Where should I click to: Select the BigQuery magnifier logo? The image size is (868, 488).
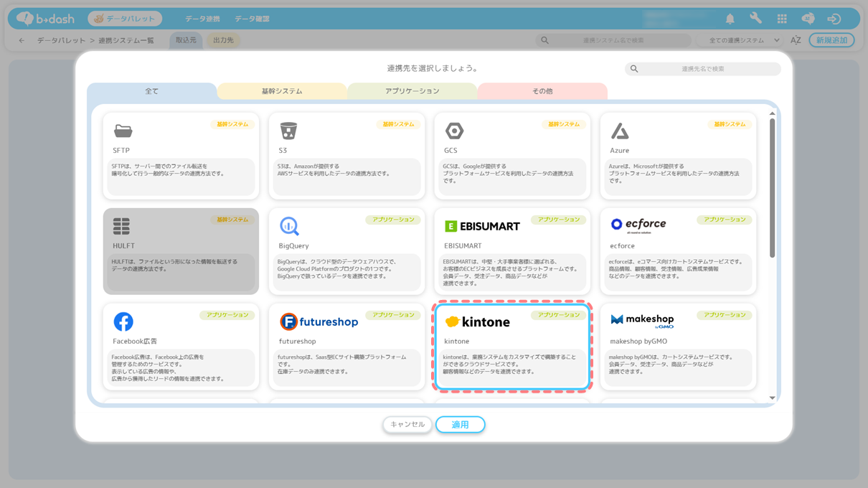click(x=289, y=226)
